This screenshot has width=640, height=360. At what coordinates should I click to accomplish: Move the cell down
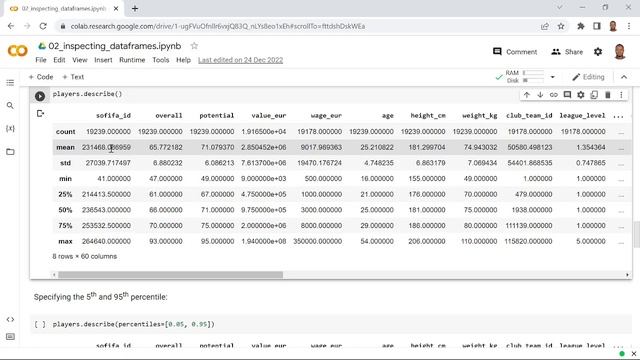coord(540,95)
